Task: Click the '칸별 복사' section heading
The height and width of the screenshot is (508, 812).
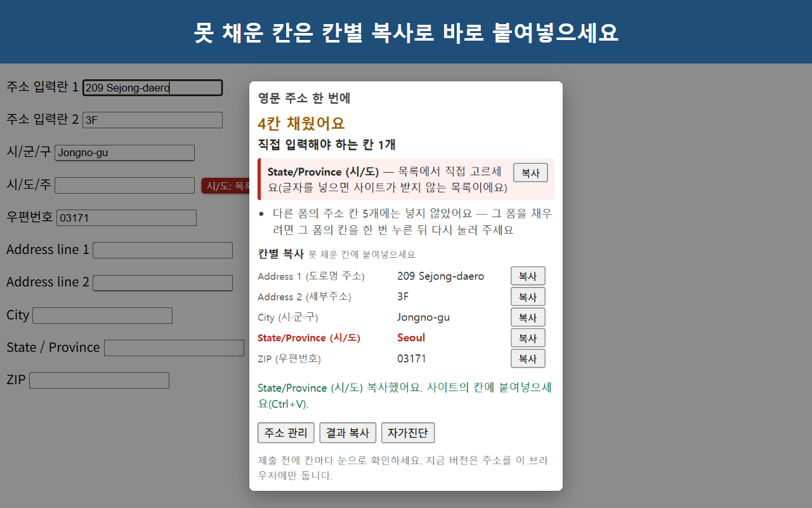Action: point(281,254)
